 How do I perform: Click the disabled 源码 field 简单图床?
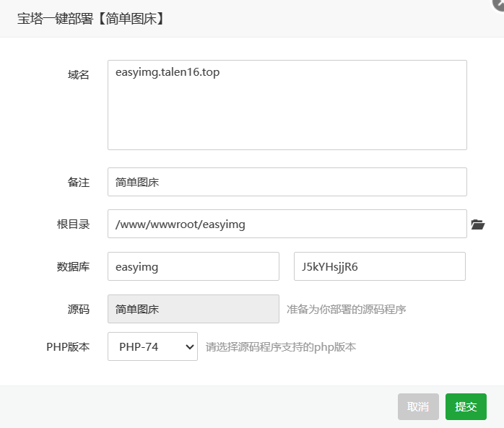point(193,309)
